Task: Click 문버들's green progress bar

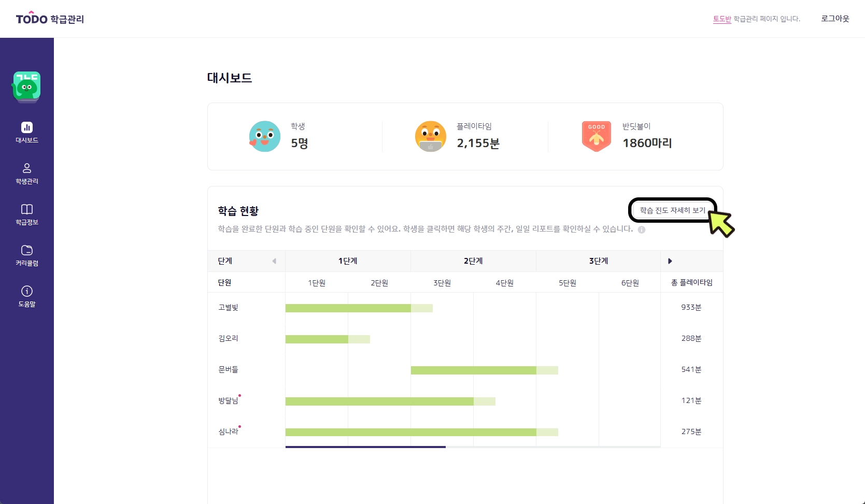Action: [474, 370]
